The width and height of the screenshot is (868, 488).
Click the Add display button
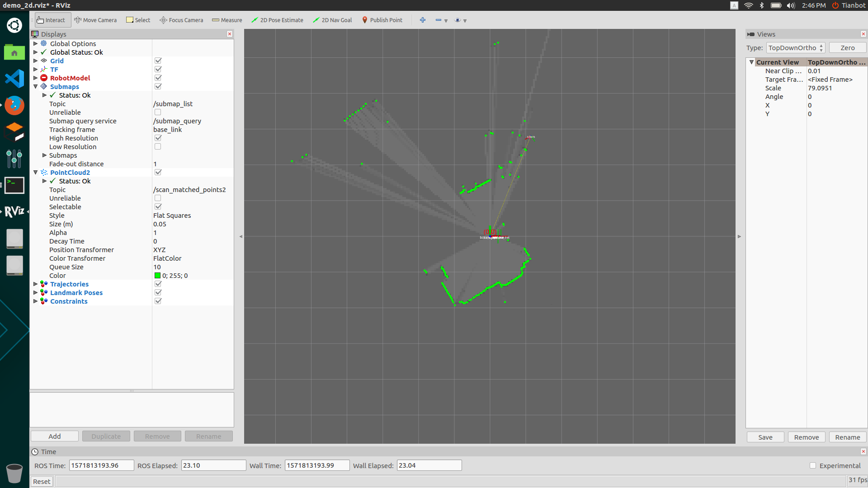click(x=55, y=436)
